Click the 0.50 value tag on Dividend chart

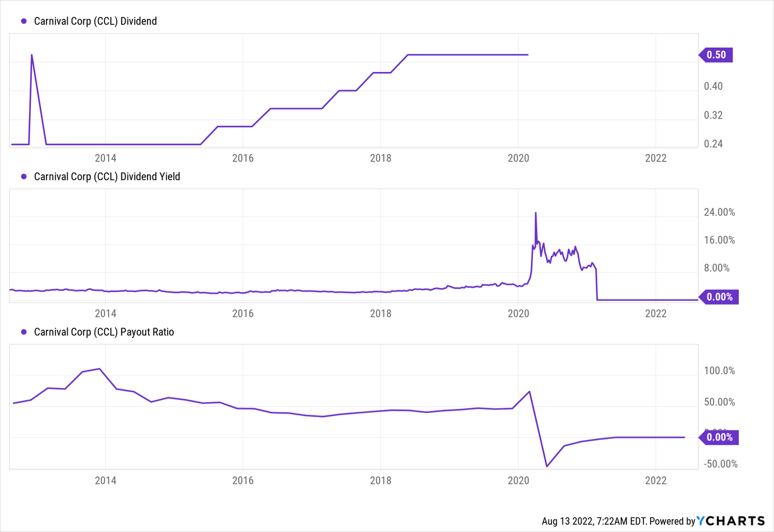(716, 55)
